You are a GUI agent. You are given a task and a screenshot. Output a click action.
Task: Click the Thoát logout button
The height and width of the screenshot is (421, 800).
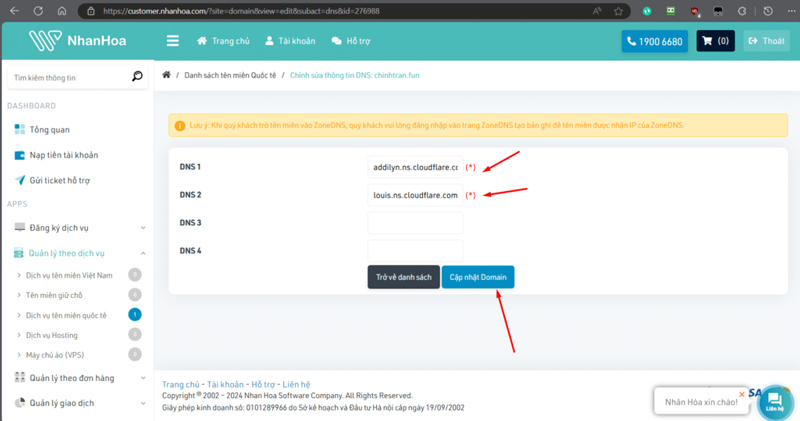point(767,42)
